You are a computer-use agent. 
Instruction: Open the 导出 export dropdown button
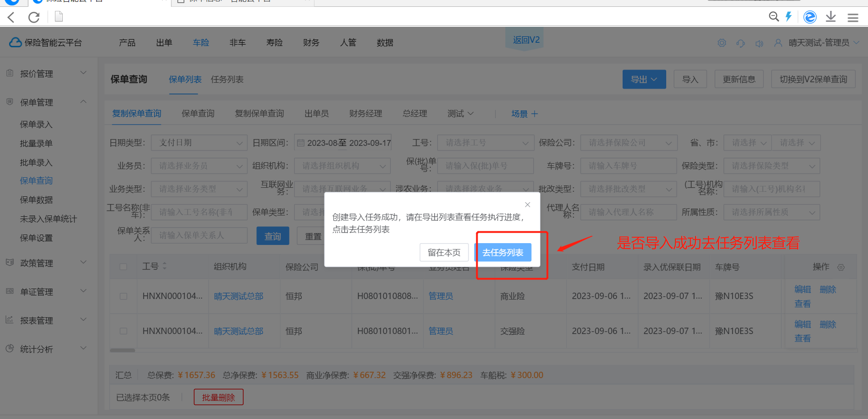click(644, 80)
